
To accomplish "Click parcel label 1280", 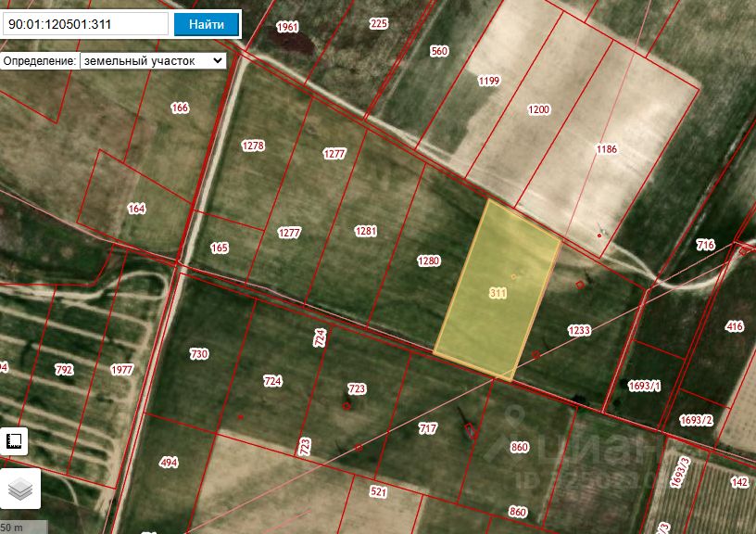I will point(428,261).
